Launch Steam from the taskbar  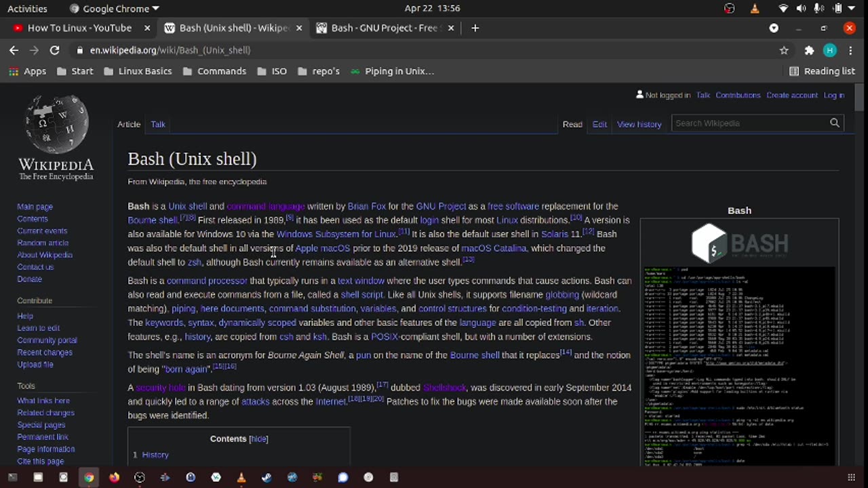point(267,477)
